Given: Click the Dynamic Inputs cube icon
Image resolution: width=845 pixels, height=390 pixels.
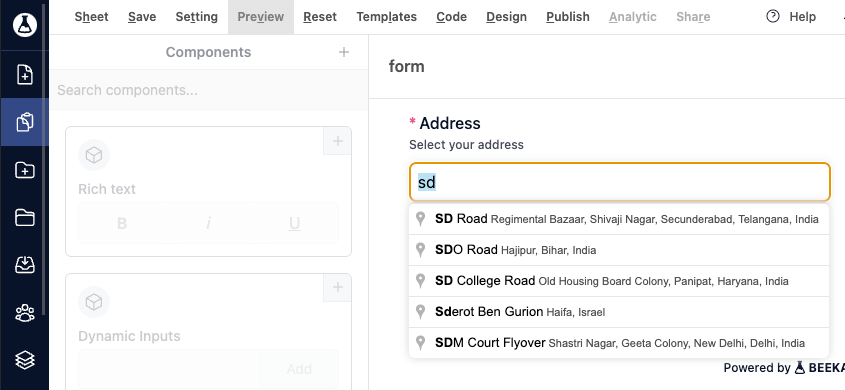Looking at the screenshot, I should coord(94,302).
